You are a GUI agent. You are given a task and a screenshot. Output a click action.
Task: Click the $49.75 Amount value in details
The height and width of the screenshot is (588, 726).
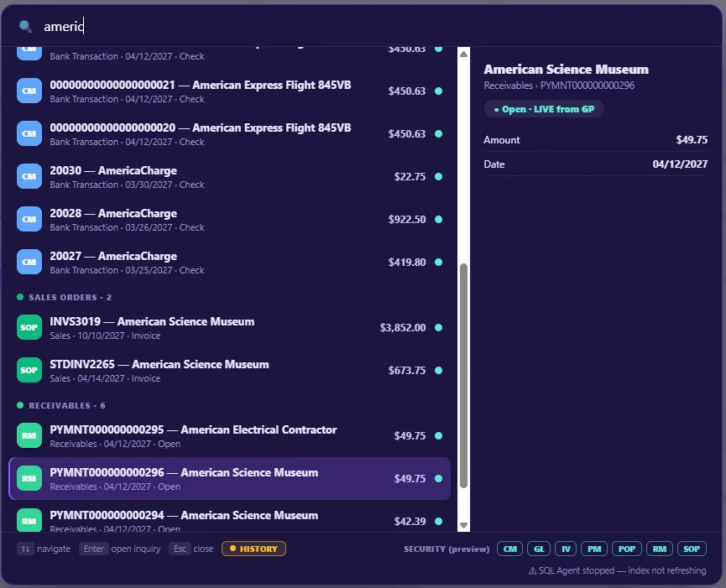(x=692, y=140)
